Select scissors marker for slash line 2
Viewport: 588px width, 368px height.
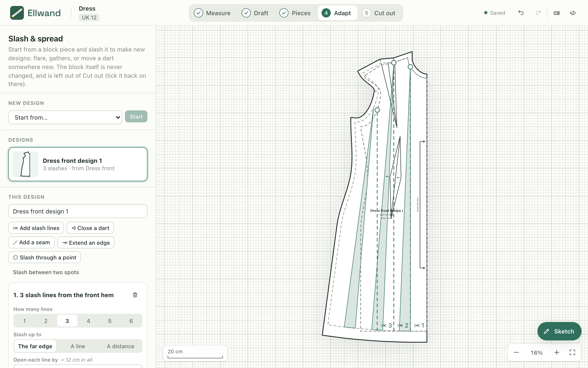tap(403, 325)
